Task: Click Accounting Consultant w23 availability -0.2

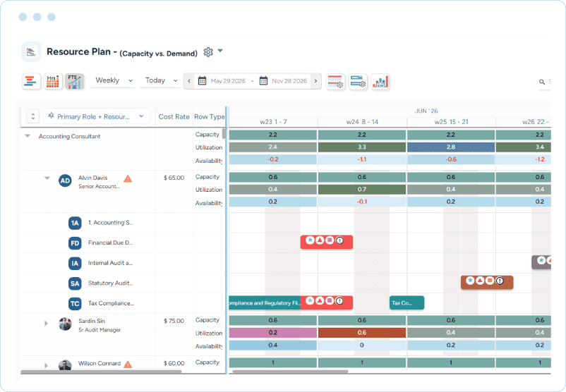Action: (273, 159)
